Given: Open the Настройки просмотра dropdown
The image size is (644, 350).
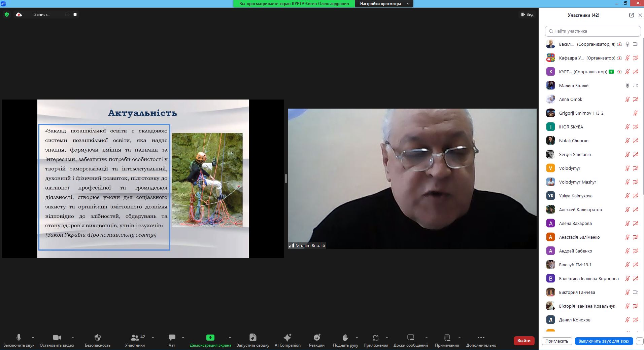Looking at the screenshot, I should point(384,4).
